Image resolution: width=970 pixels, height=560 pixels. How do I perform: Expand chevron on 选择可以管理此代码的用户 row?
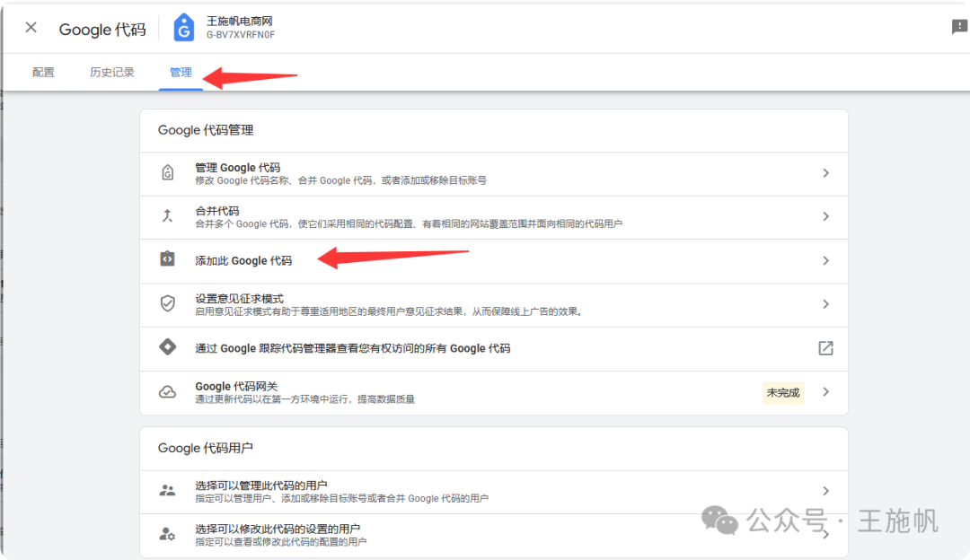826,491
